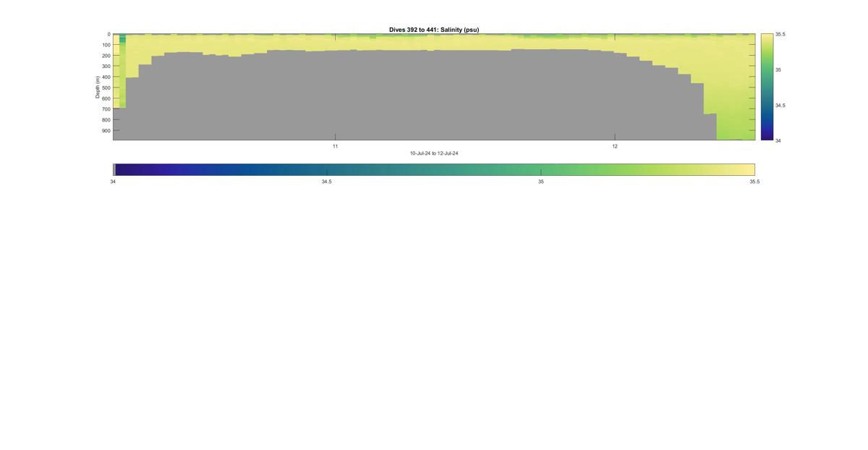The height and width of the screenshot is (450, 868).
Task: Click "35.5" label under the horizontal colorbar
Action: [754, 182]
